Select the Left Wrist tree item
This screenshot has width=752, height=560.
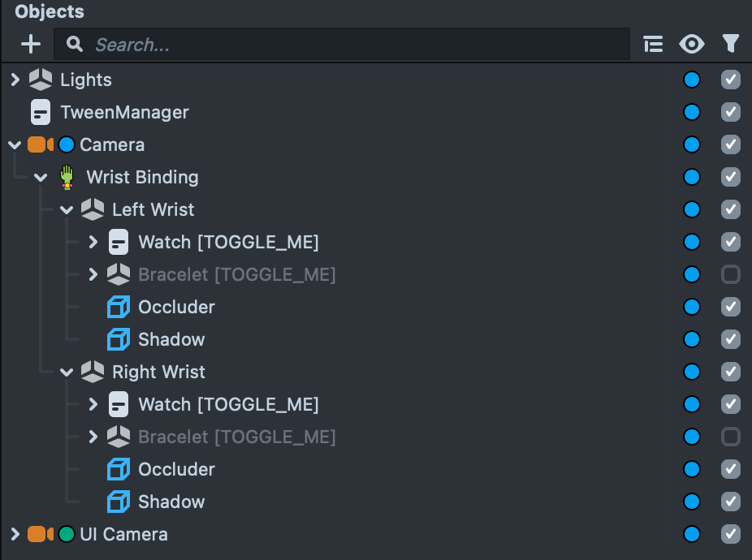point(153,209)
